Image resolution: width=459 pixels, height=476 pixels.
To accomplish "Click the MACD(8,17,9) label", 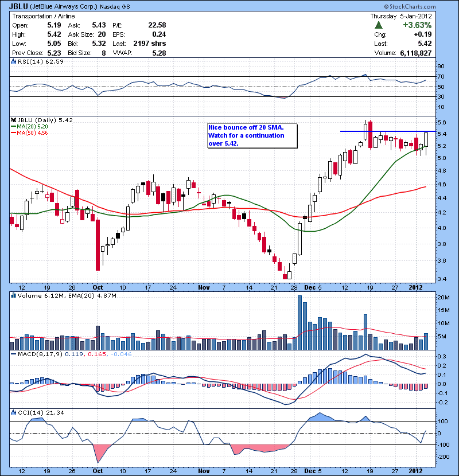I will pyautogui.click(x=41, y=354).
